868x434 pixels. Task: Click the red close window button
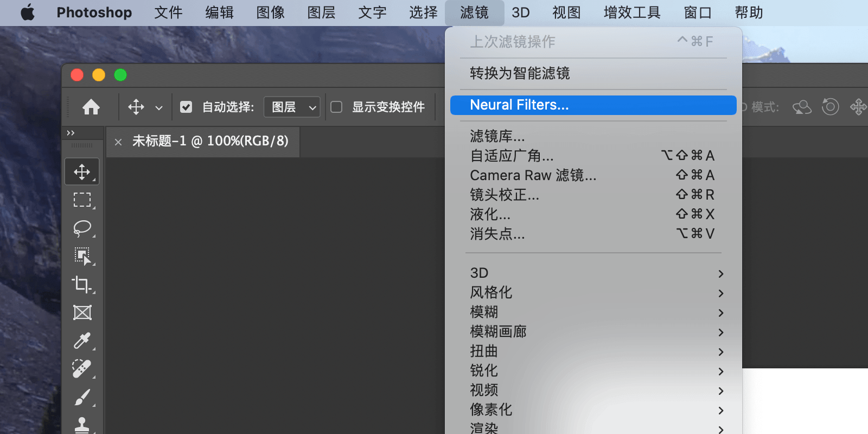coord(77,75)
